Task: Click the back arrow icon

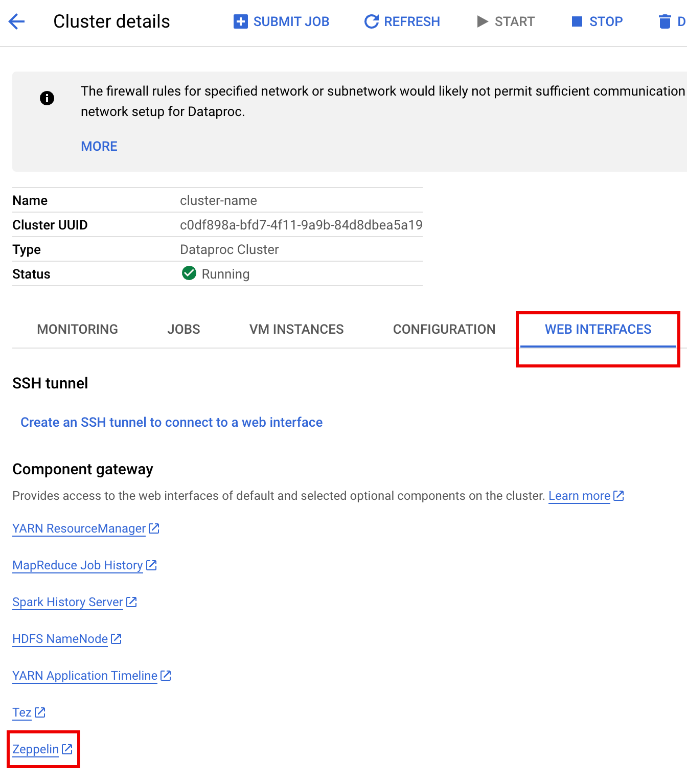Action: click(16, 21)
